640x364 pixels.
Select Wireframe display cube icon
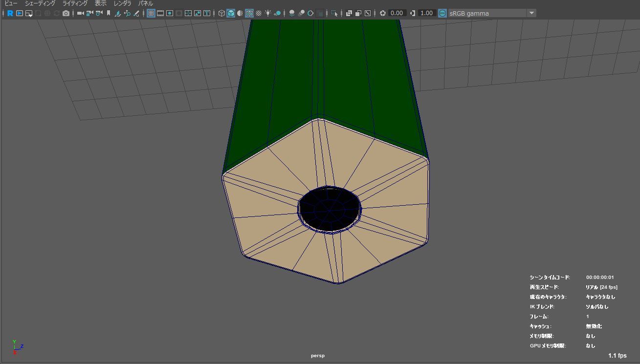pos(221,13)
